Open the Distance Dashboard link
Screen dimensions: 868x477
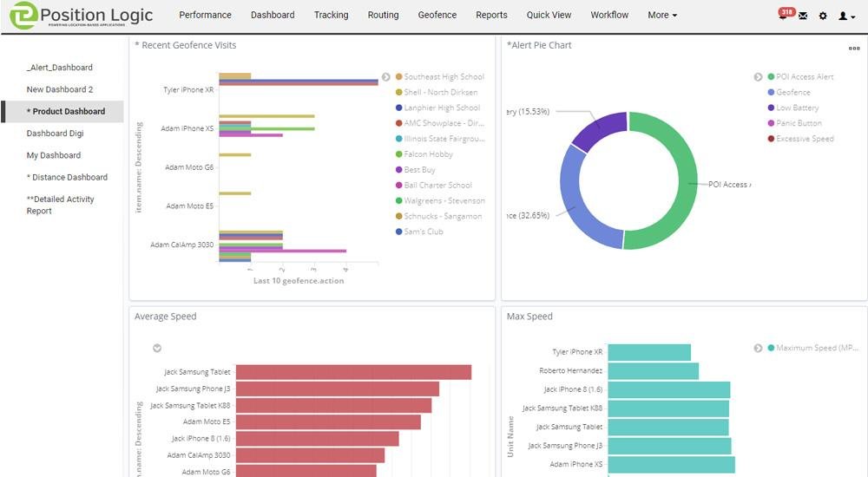pos(67,177)
